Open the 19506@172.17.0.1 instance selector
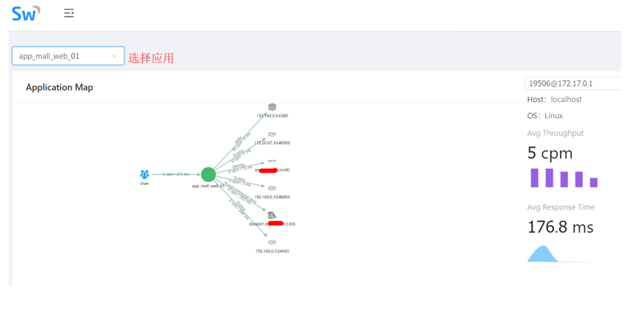The height and width of the screenshot is (315, 644). 573,83
